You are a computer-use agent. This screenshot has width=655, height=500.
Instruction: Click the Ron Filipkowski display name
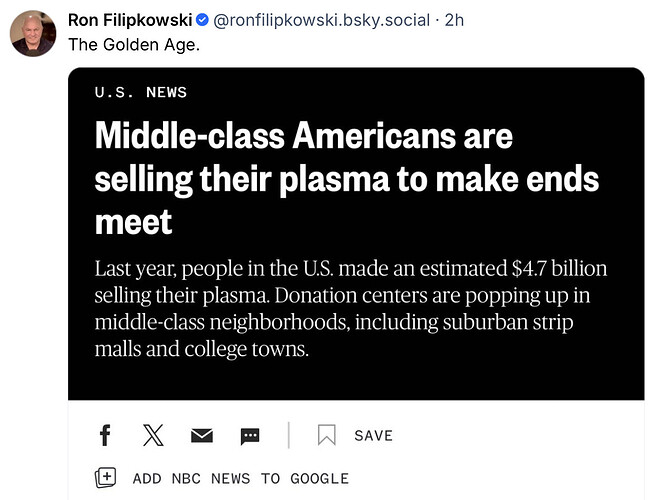[x=129, y=20]
